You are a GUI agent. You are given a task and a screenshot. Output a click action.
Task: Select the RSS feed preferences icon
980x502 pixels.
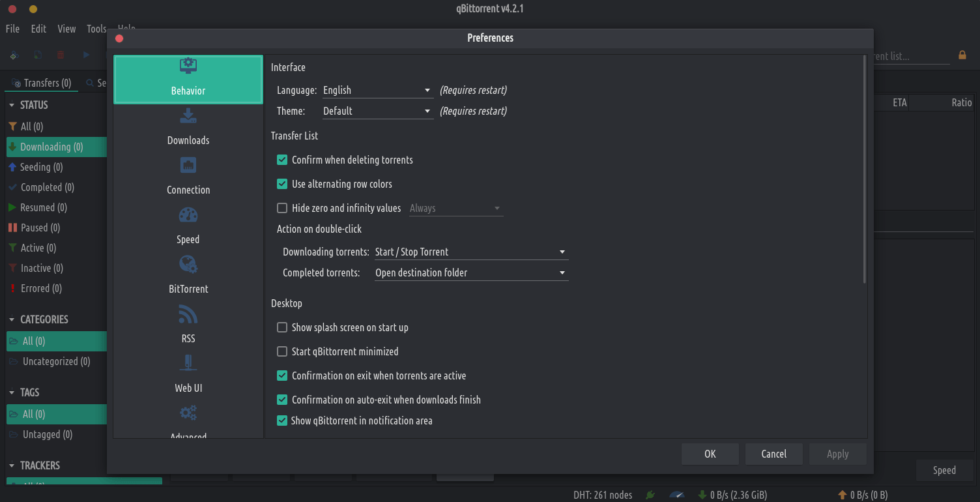coord(188,315)
